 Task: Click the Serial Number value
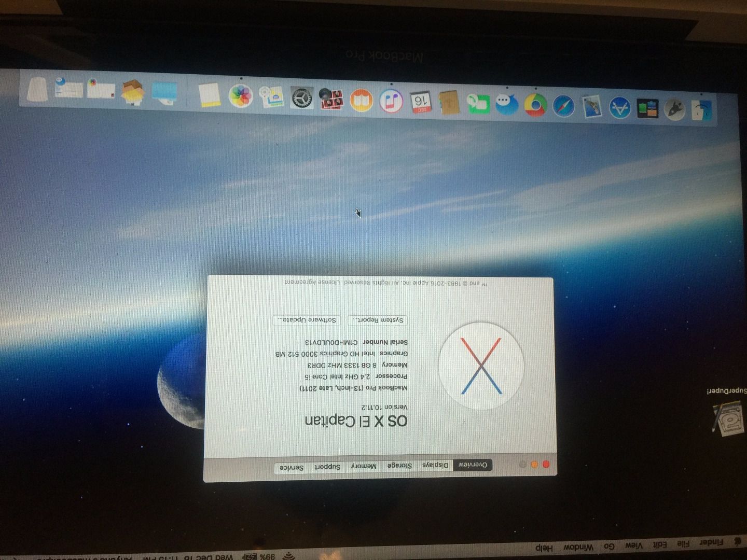point(331,342)
